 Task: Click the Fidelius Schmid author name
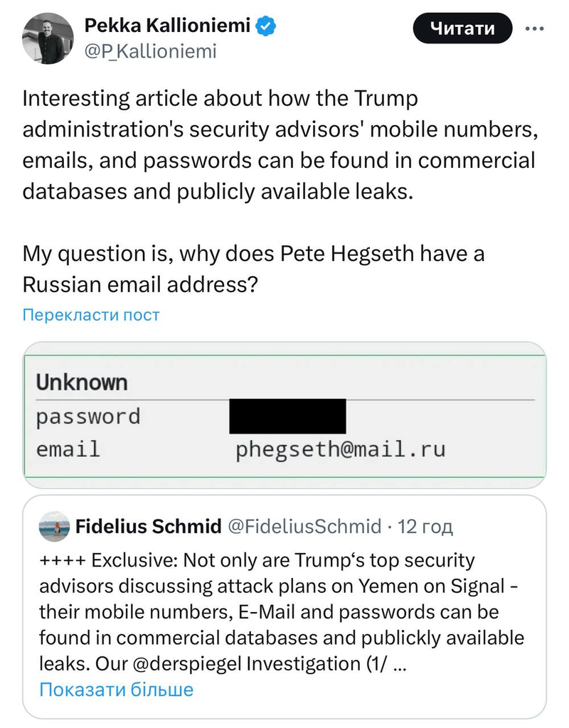pos(148,527)
